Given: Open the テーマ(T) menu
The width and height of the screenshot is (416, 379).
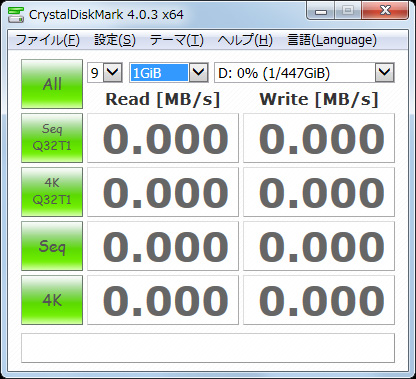Looking at the screenshot, I should pos(176,40).
